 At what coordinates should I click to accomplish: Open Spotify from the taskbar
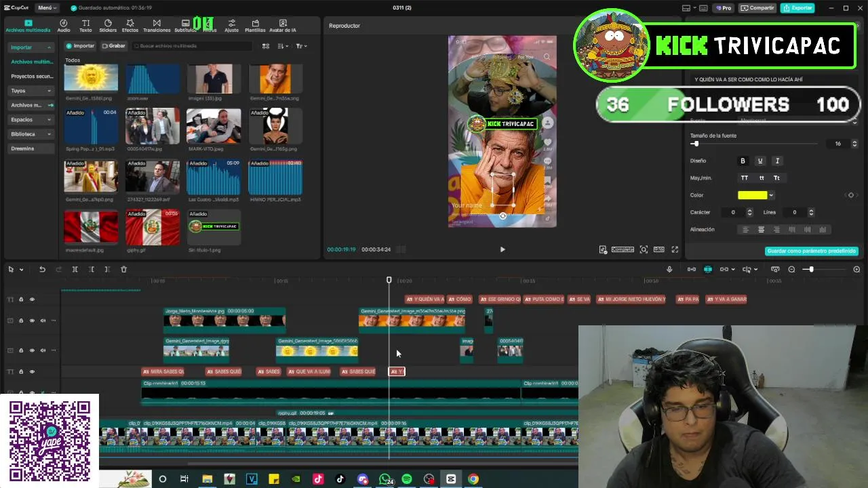point(407,479)
